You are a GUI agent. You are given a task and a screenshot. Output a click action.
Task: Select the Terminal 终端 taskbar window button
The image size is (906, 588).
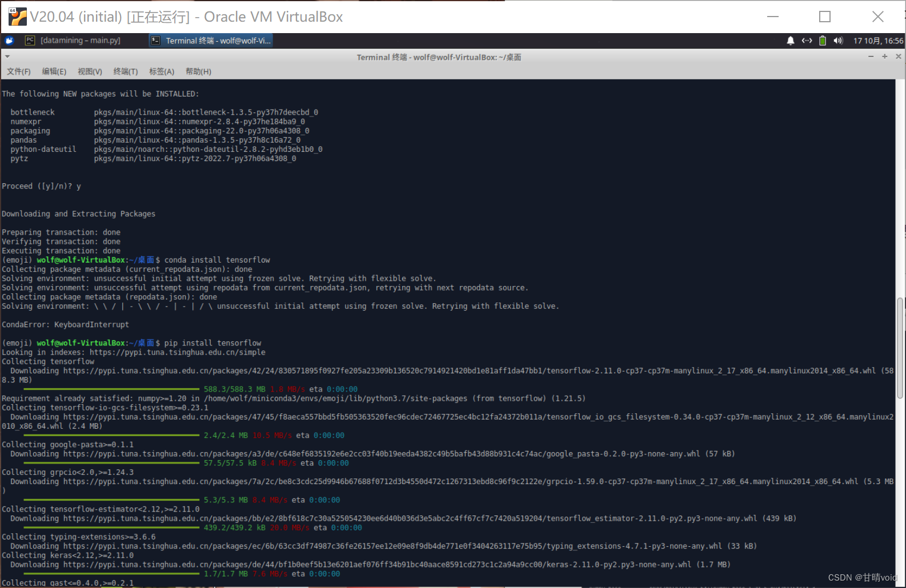point(211,41)
